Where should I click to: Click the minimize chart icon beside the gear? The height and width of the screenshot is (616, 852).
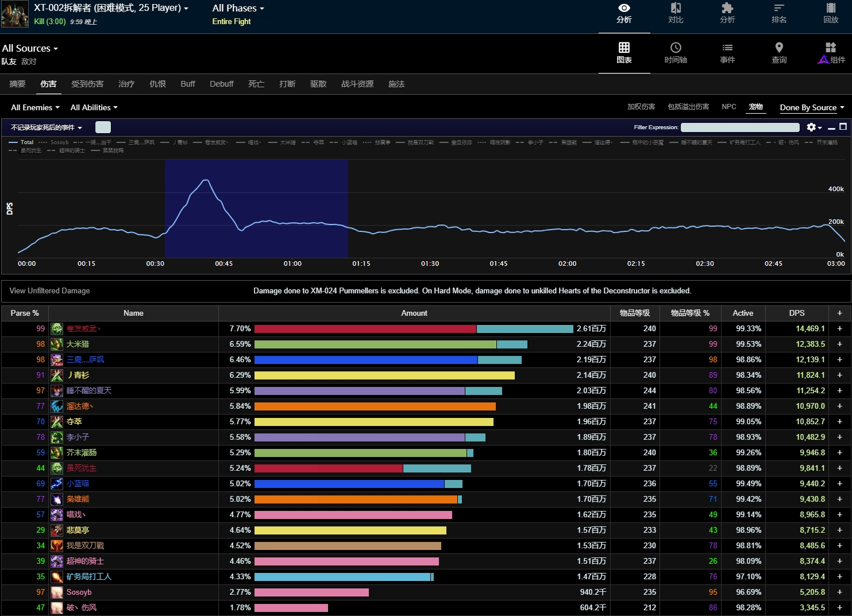(x=831, y=127)
